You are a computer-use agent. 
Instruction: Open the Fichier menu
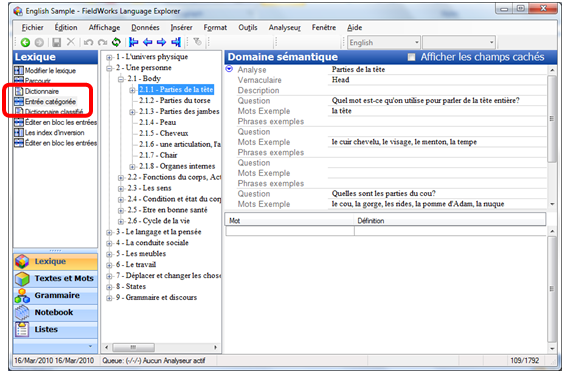[x=32, y=28]
